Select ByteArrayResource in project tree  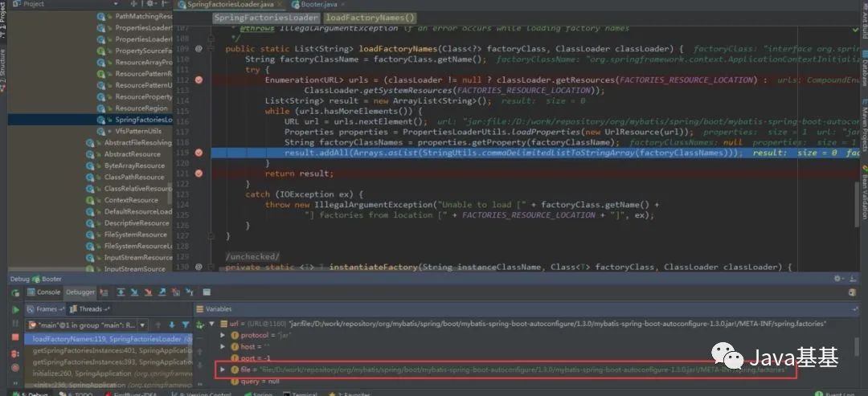point(134,166)
